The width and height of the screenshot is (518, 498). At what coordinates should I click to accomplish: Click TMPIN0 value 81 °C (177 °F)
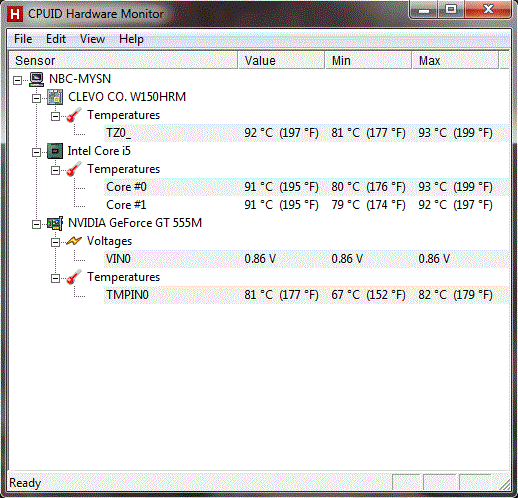tap(281, 295)
